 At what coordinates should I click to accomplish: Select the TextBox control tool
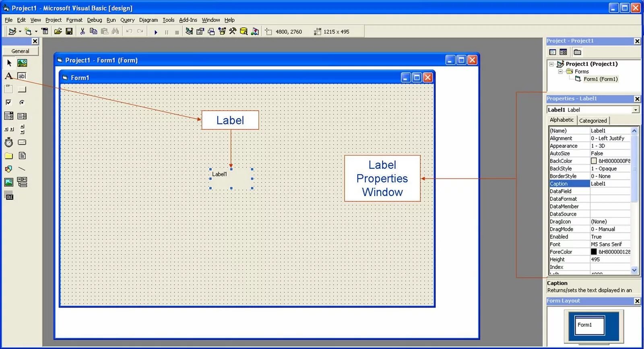coord(22,76)
